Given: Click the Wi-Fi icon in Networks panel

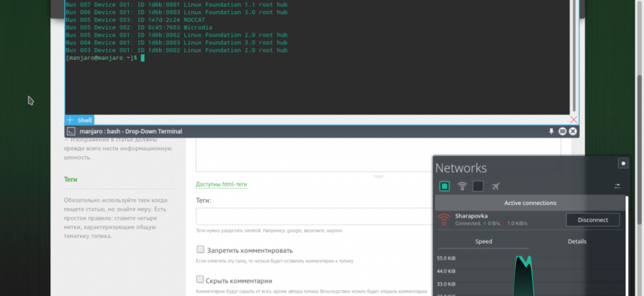Looking at the screenshot, I should coord(462,186).
